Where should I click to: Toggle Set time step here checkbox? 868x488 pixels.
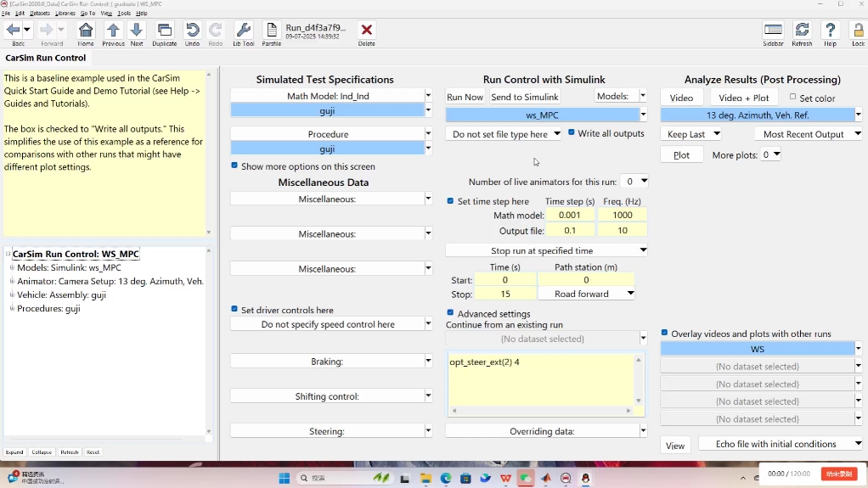coord(450,201)
